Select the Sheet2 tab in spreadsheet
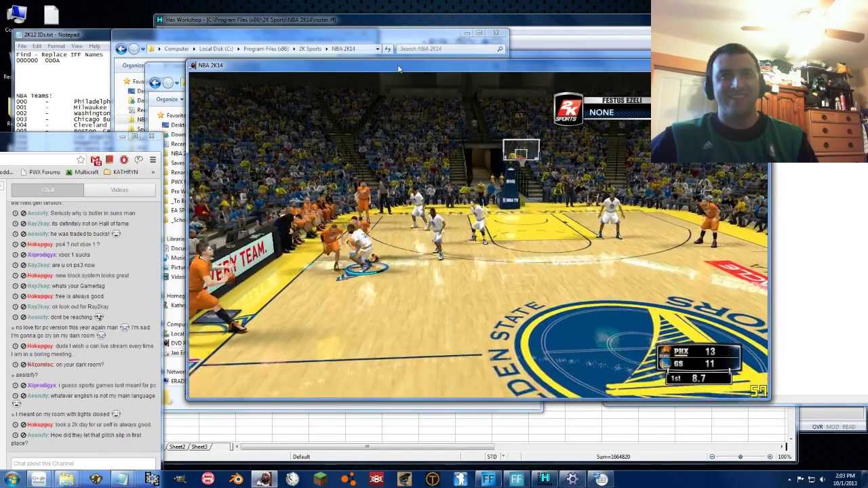Image resolution: width=868 pixels, height=488 pixels. tap(177, 447)
